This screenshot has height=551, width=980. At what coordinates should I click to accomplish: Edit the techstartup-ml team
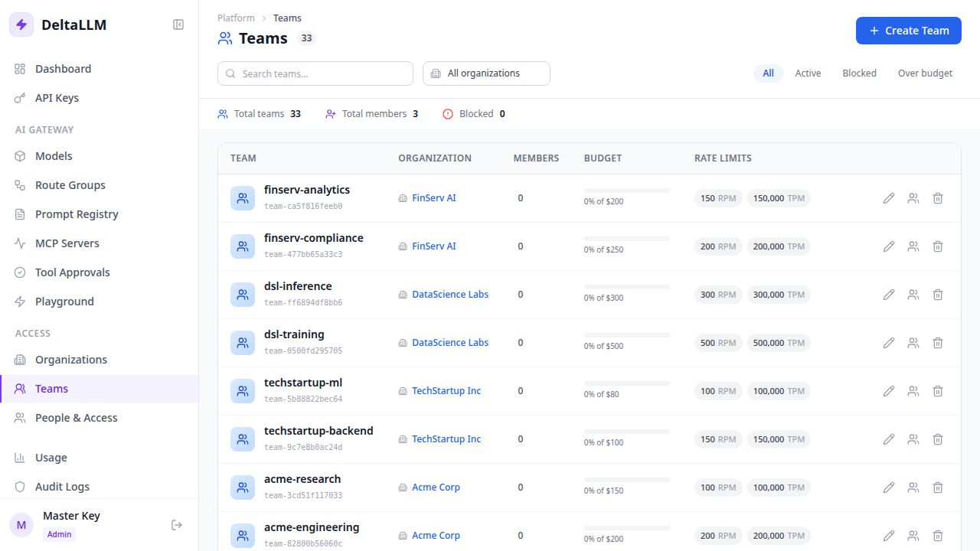(x=889, y=391)
